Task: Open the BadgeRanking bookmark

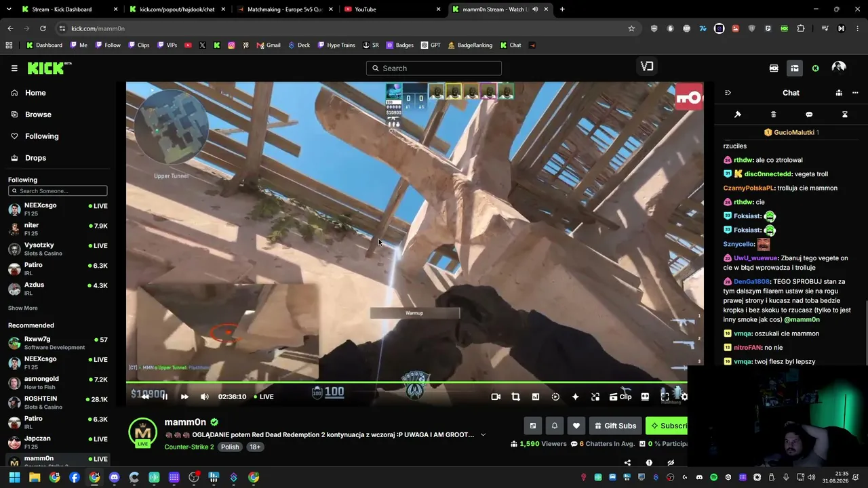Action: [470, 45]
